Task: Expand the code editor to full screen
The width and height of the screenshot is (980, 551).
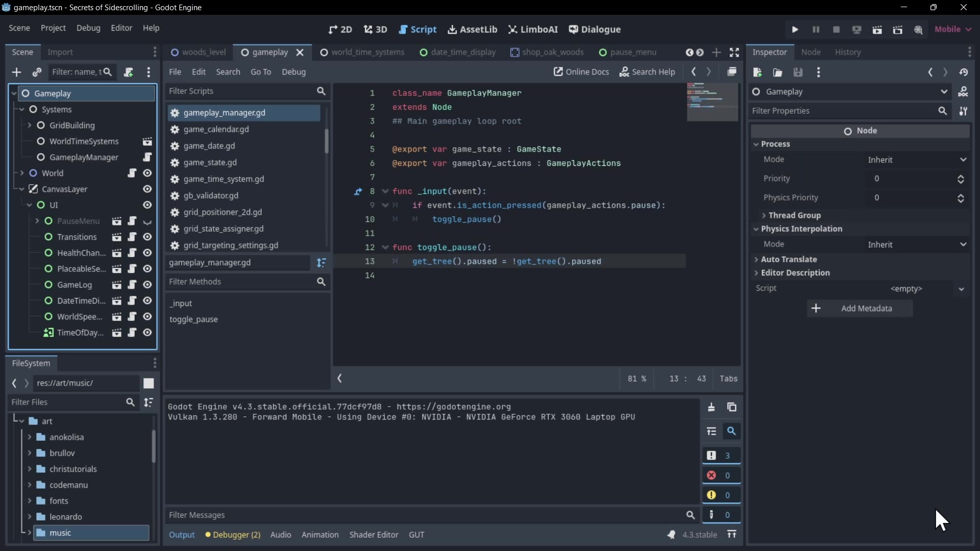Action: click(x=735, y=52)
